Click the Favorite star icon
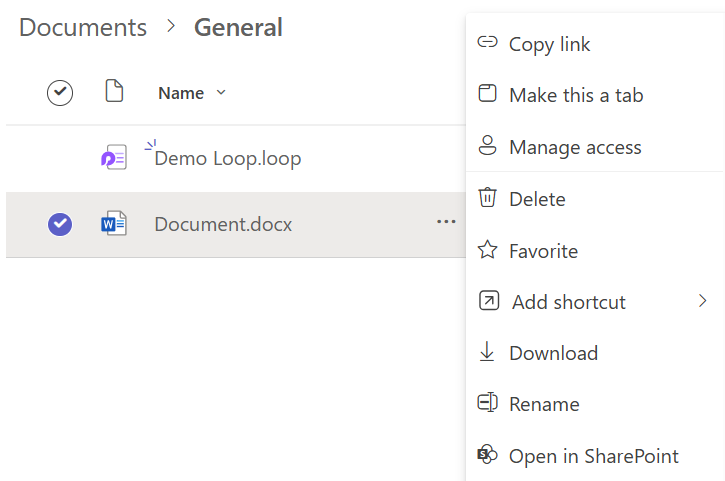 pyautogui.click(x=487, y=250)
